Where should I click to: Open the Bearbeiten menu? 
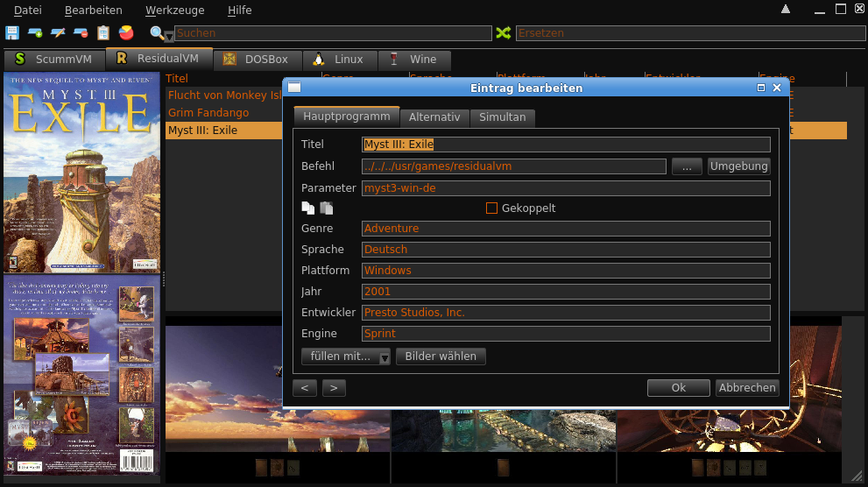[94, 10]
